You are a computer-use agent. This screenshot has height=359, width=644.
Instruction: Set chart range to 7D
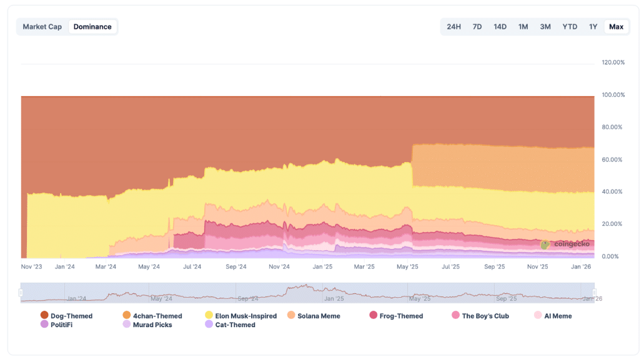pyautogui.click(x=477, y=27)
